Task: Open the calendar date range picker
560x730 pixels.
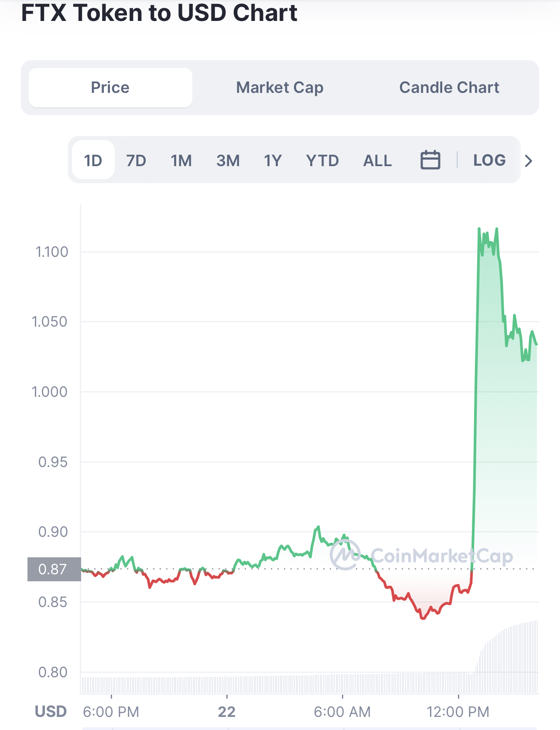Action: point(430,160)
